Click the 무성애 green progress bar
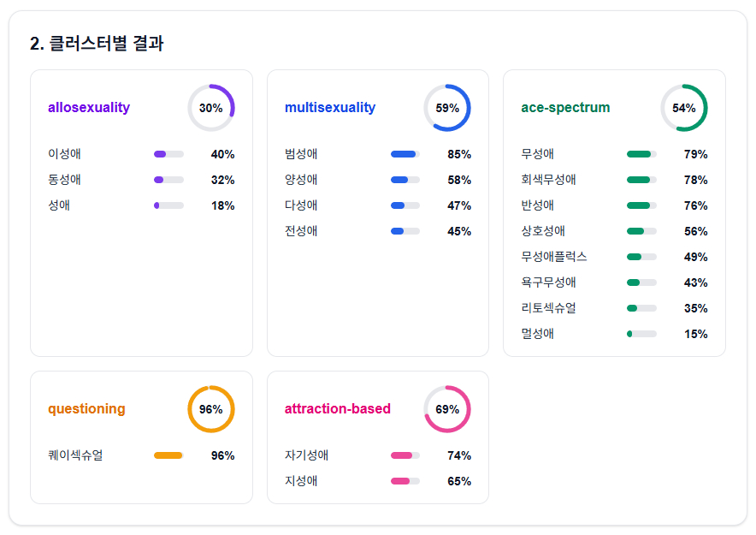This screenshot has height=535, width=756. coord(641,154)
